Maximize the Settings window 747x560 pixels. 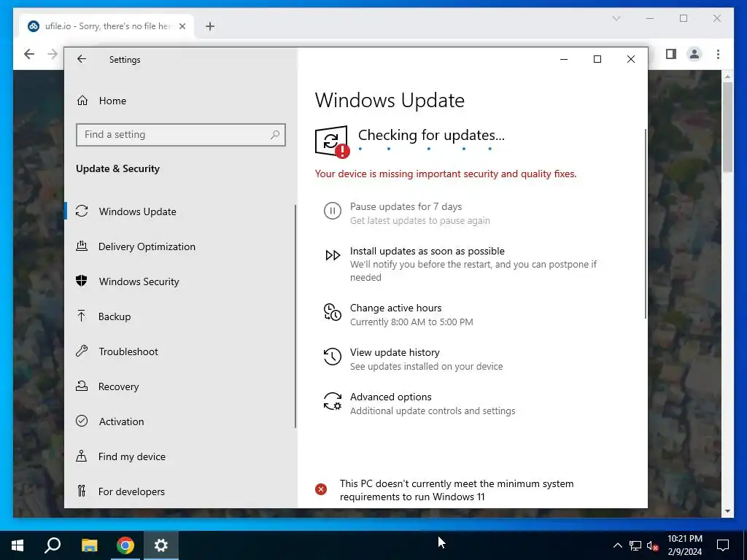coord(597,59)
